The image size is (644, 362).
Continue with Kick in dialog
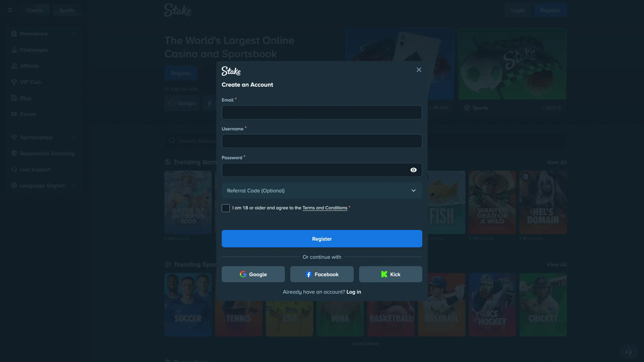(391, 274)
